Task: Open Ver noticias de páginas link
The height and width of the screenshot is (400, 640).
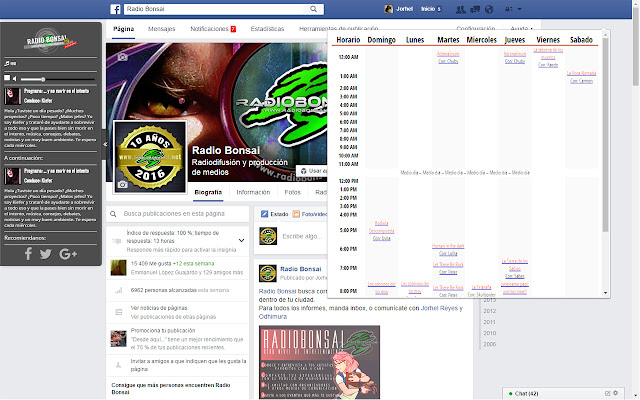Action: click(159, 308)
